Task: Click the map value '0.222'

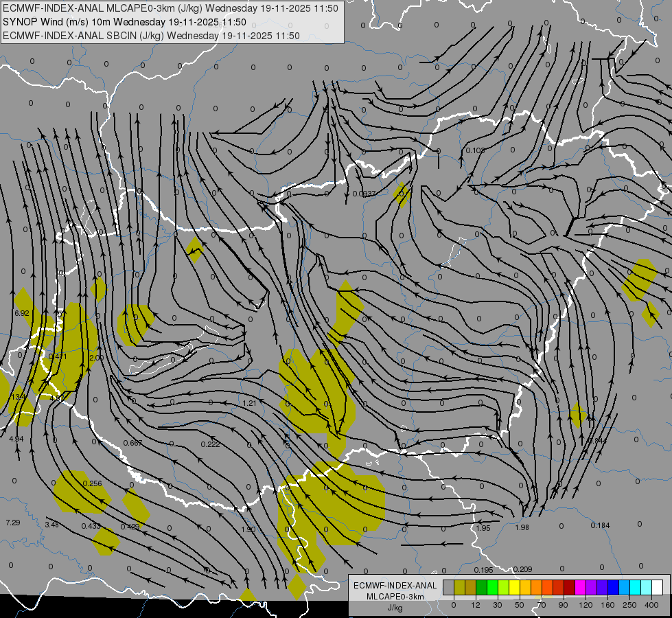Action: coord(211,444)
